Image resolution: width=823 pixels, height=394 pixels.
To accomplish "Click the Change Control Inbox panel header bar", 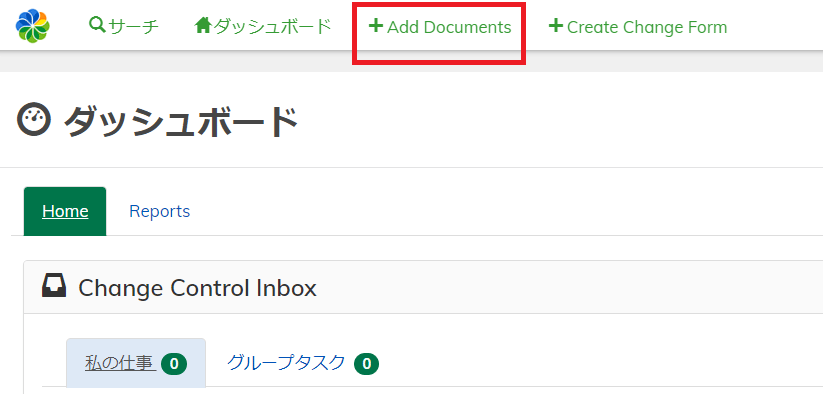I will [423, 287].
